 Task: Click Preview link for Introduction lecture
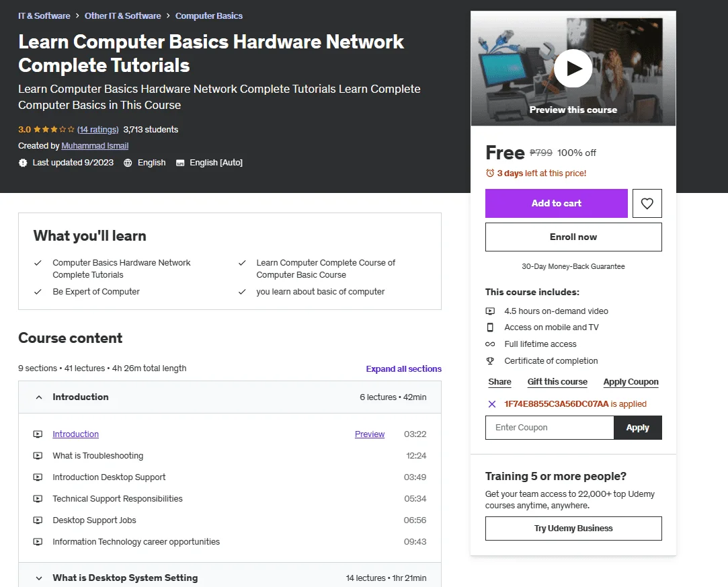coord(370,434)
